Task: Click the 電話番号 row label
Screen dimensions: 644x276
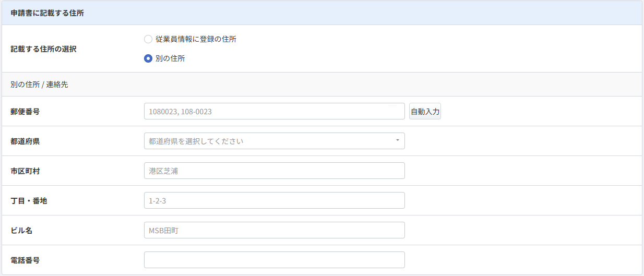Action: 25,260
